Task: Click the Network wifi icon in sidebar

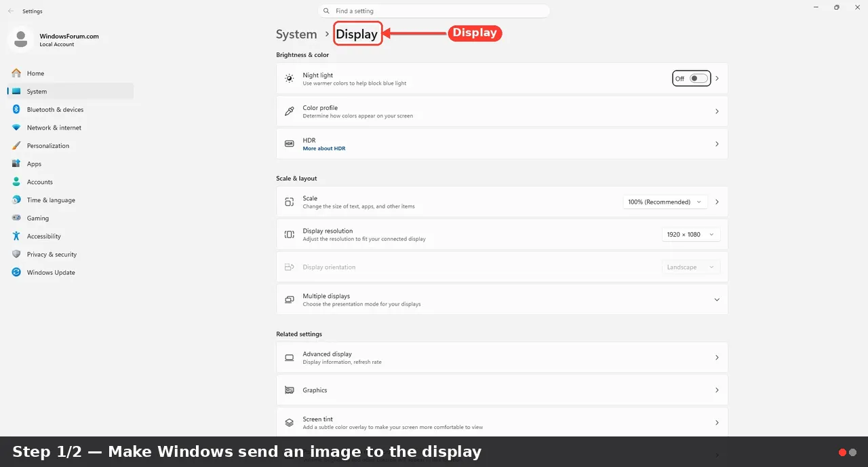Action: (16, 128)
